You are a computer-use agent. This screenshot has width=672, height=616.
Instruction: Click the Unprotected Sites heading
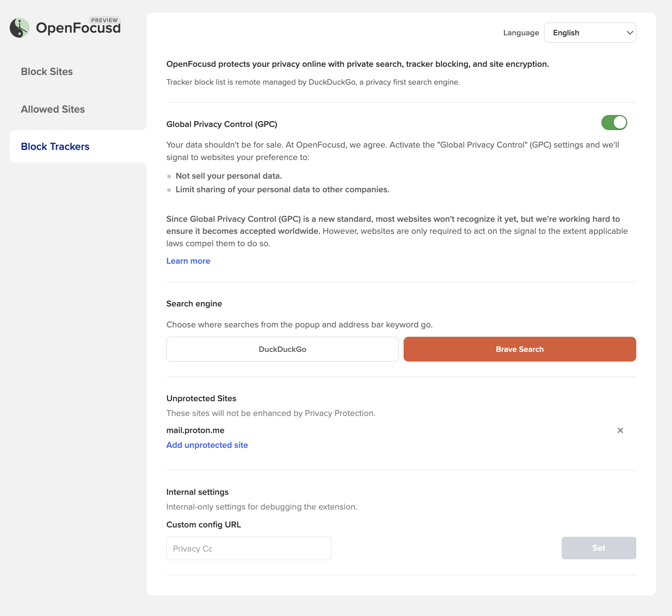point(201,398)
